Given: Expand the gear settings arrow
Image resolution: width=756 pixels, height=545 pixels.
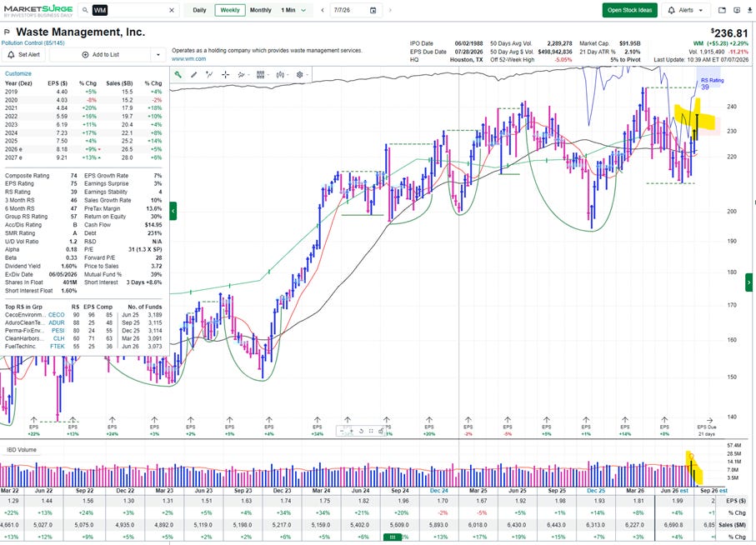Looking at the screenshot, I should [307, 75].
